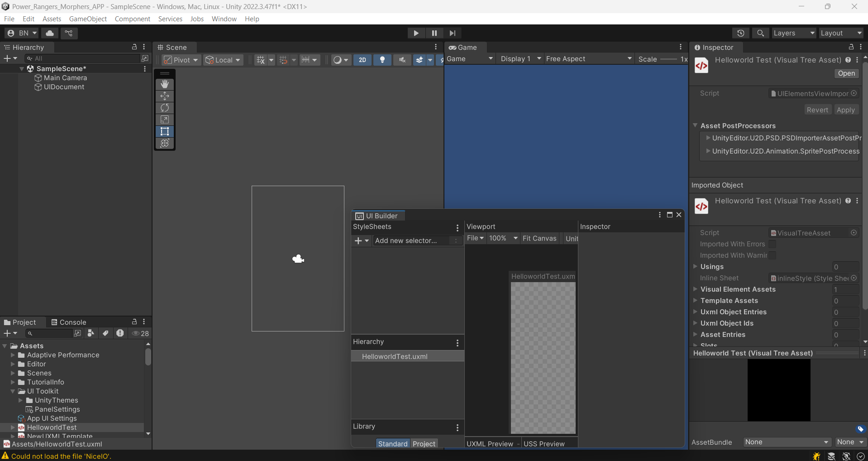Toggle the Project panel lock
The image size is (868, 461).
[x=134, y=322]
